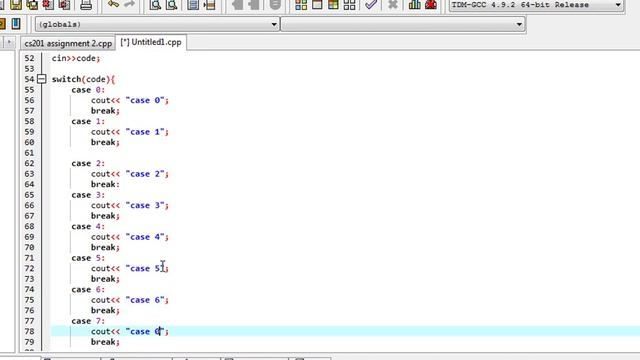Click "break:" on line 64
This screenshot has height=360, width=640.
click(105, 184)
